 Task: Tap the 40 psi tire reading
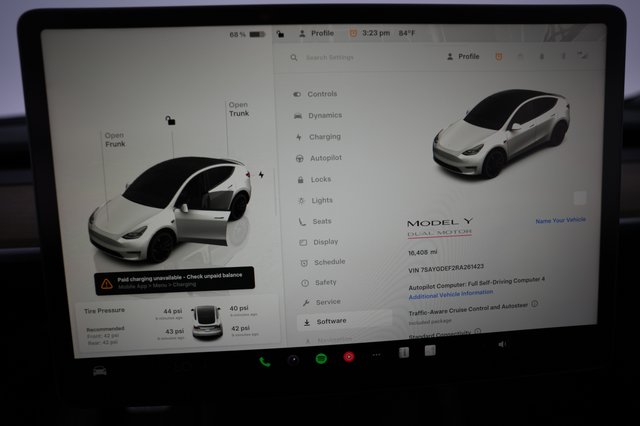(239, 308)
